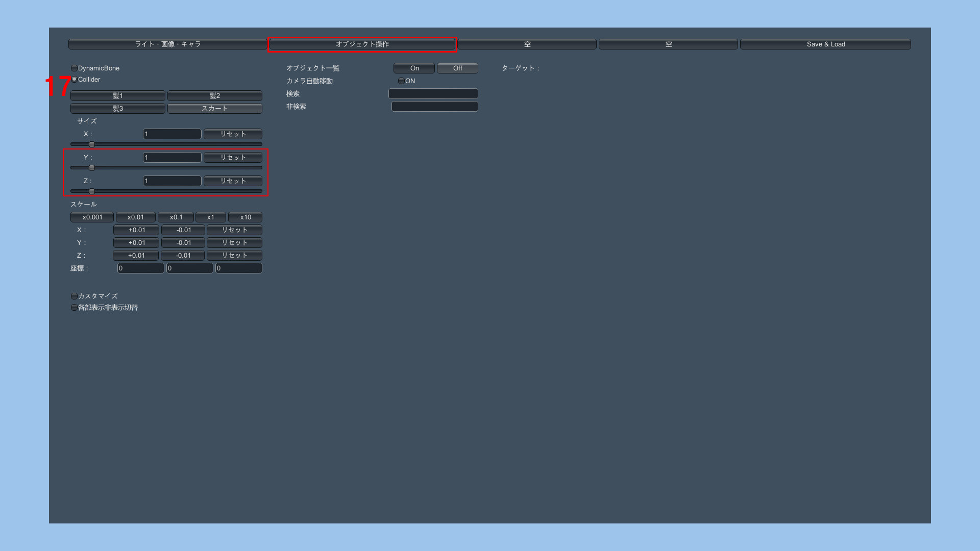Click the size Z value field
This screenshot has width=980, height=551.
coord(171,181)
